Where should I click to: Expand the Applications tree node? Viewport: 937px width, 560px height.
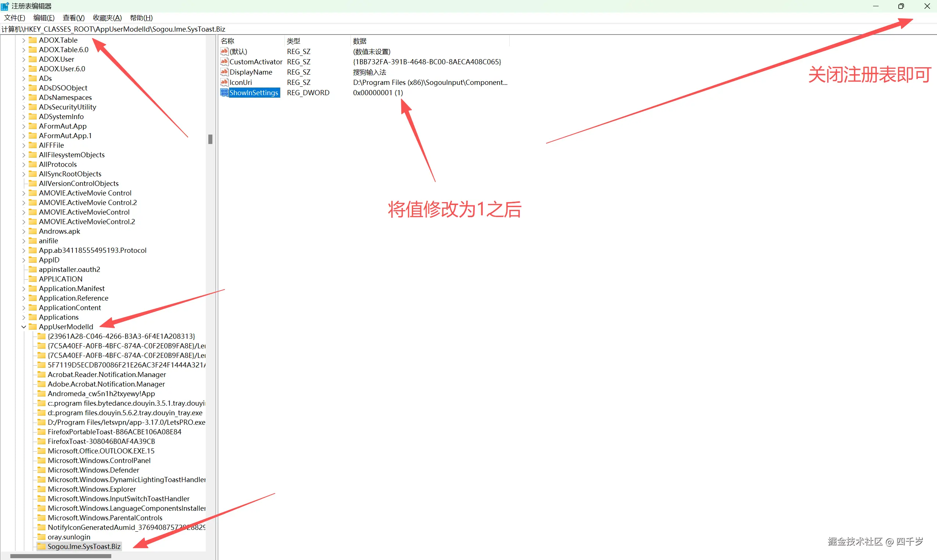24,317
